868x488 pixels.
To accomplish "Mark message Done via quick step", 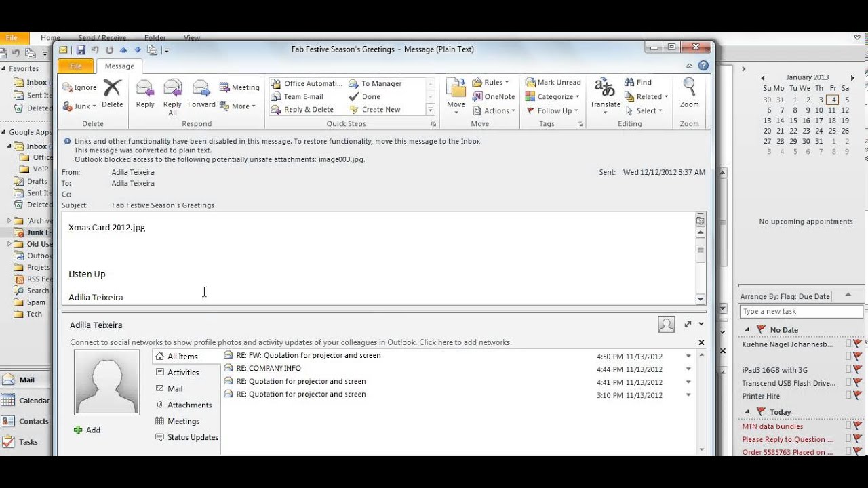I will tap(365, 96).
